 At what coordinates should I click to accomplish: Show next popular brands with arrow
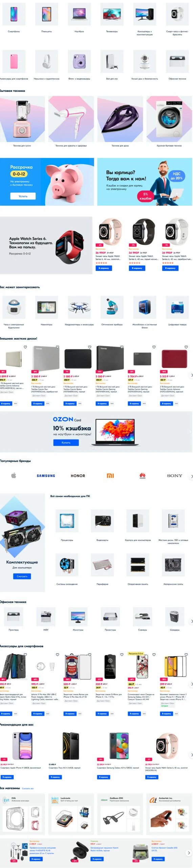pos(192,476)
